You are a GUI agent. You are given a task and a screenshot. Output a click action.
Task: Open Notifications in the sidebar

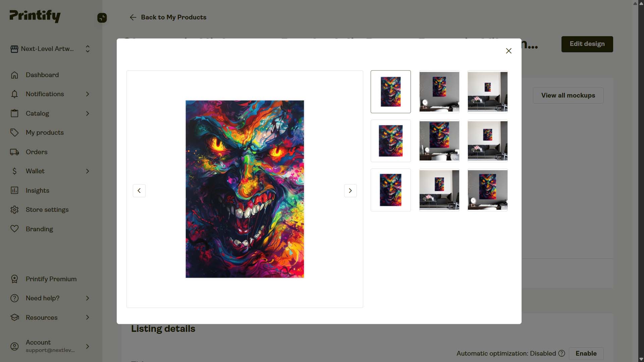(45, 94)
